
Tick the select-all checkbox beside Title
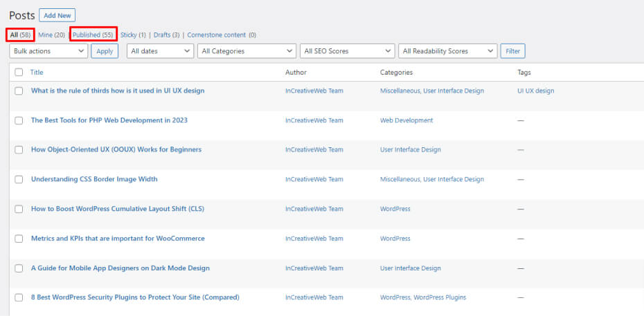[x=19, y=73]
